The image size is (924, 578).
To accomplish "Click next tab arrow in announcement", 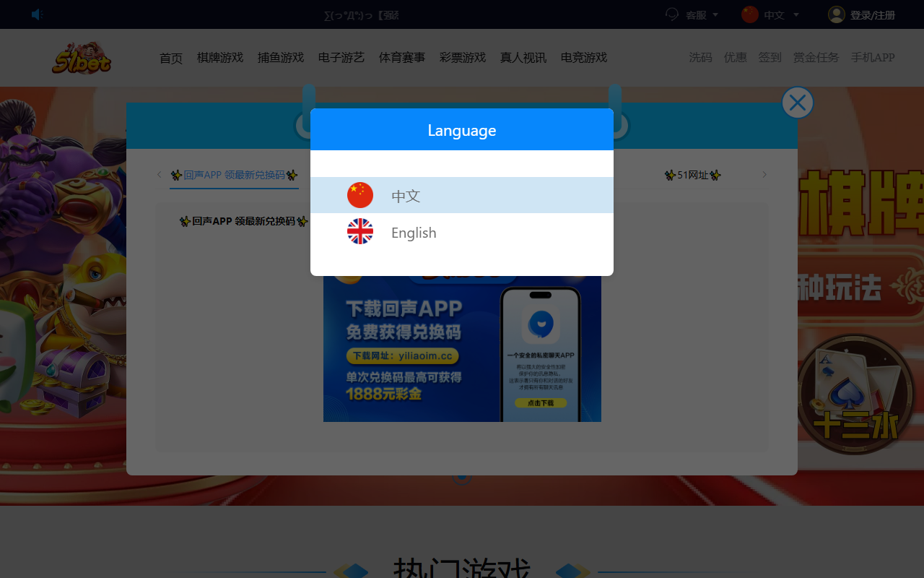I will (x=764, y=175).
